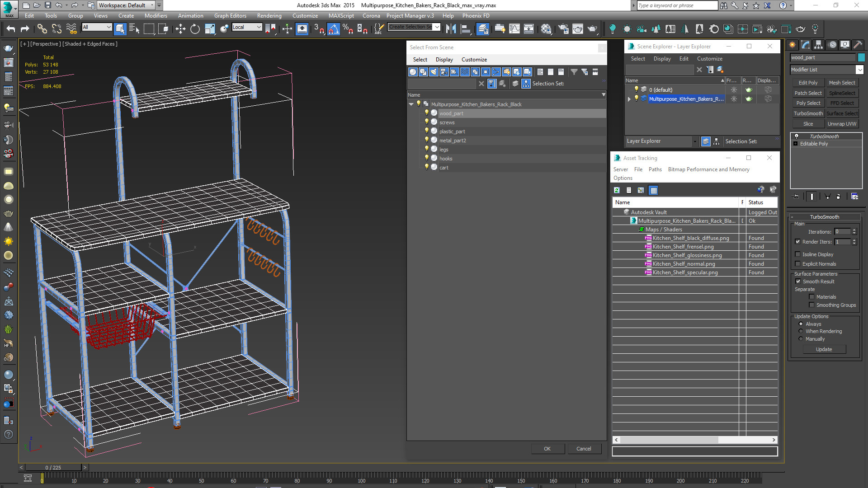Click the Unwrap UVW modifier button
This screenshot has height=488, width=868.
(842, 124)
